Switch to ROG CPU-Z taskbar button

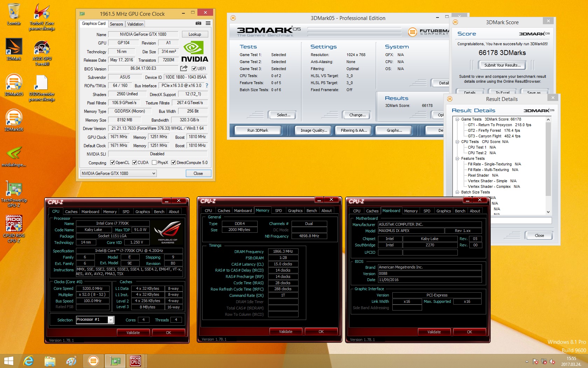click(135, 361)
